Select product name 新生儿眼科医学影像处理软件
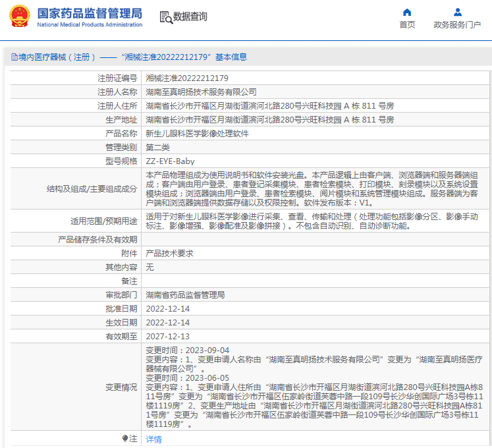Screen dimensions: 492x448 coord(197,134)
